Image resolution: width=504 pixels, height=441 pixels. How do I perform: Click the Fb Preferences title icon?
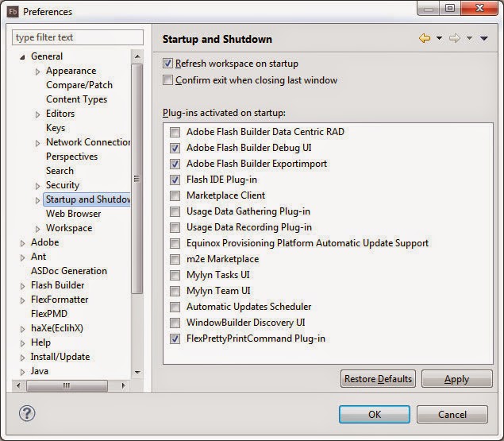(13, 12)
